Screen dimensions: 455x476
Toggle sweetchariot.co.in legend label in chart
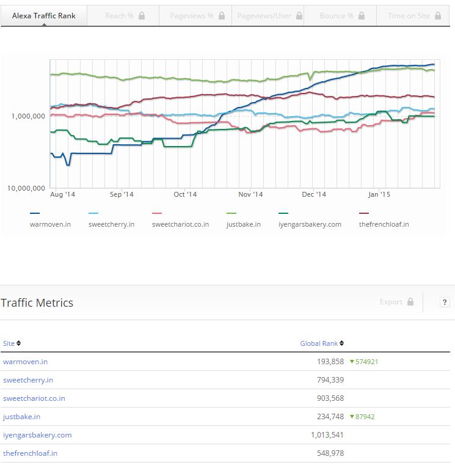click(181, 224)
